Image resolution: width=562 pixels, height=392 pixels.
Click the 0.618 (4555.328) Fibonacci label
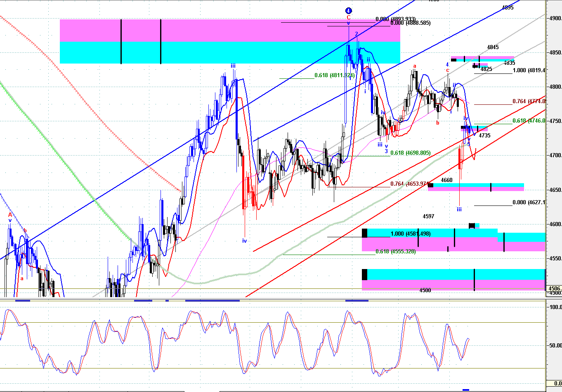[396, 251]
